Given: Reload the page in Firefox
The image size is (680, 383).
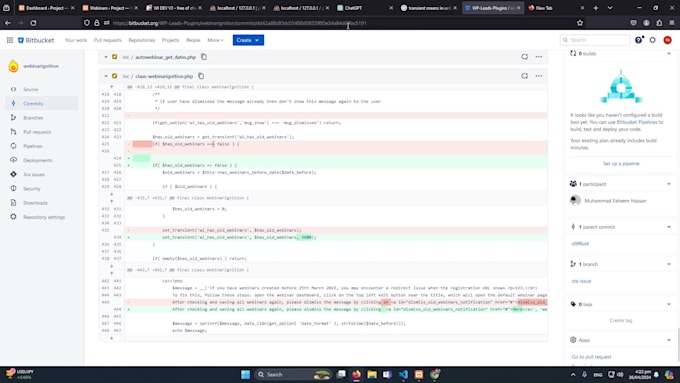Looking at the screenshot, I should pos(33,23).
